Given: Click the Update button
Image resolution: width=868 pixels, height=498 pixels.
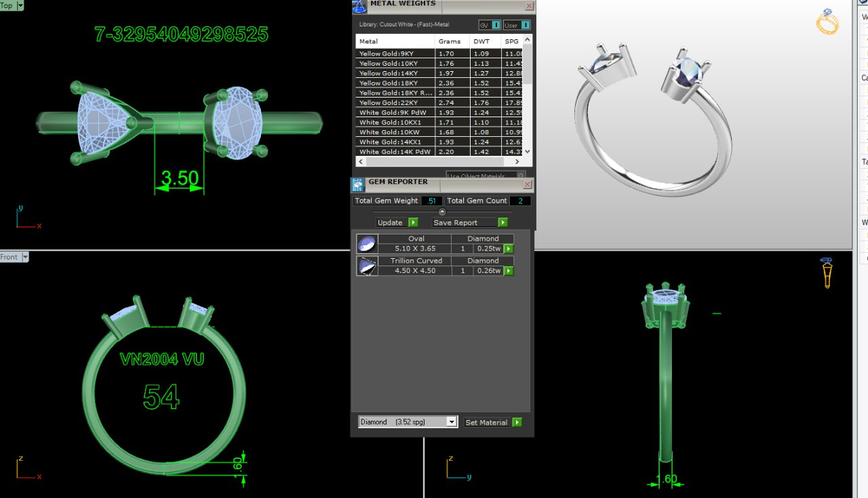Looking at the screenshot, I should coord(391,222).
